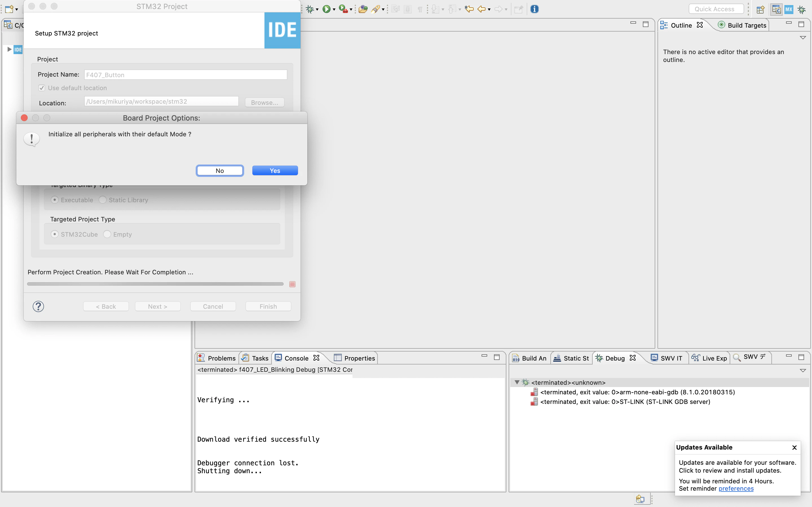The height and width of the screenshot is (507, 812).
Task: Open the reminder preferences link
Action: pos(736,489)
